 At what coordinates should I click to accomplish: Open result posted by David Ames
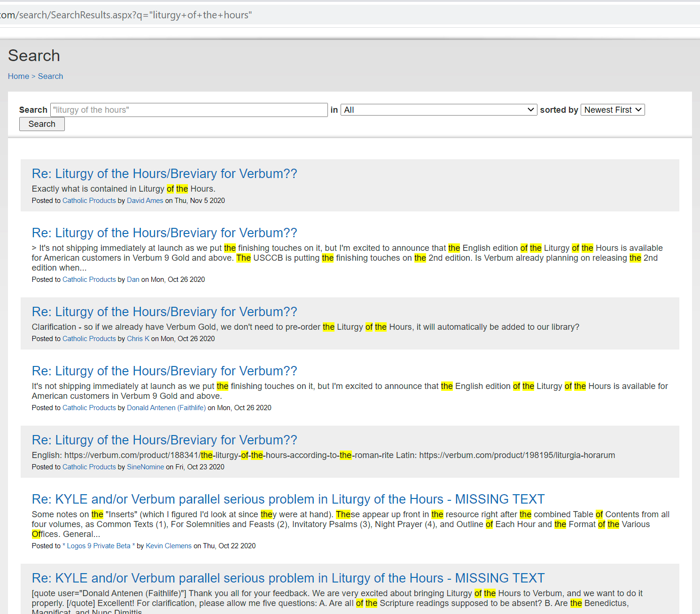pos(164,174)
